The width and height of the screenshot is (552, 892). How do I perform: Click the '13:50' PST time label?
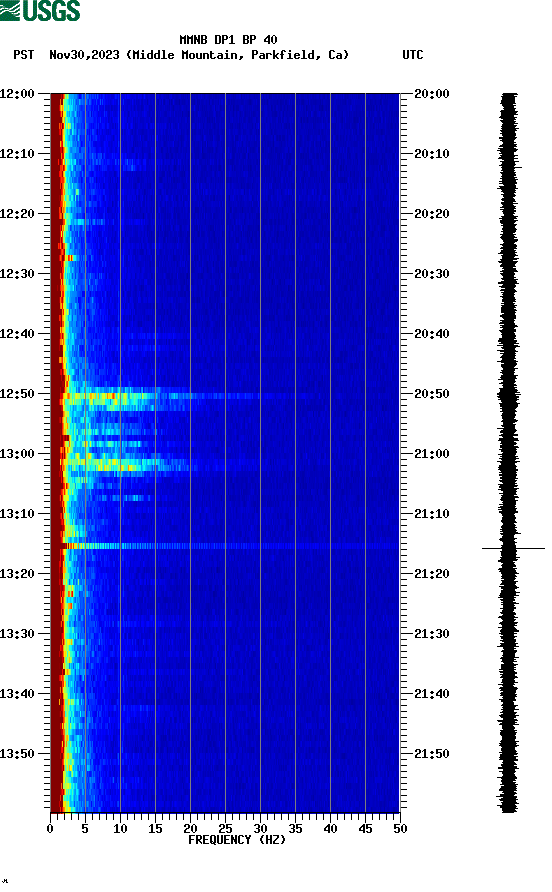[17, 754]
